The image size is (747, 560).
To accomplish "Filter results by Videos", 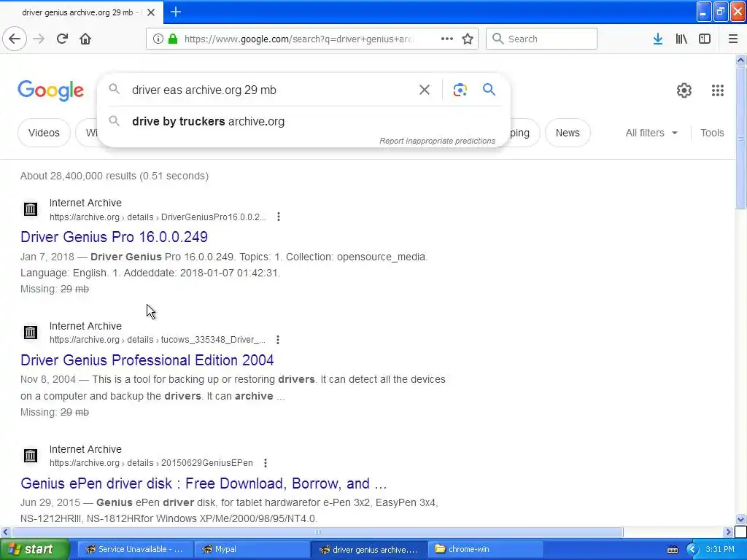I will pos(44,133).
